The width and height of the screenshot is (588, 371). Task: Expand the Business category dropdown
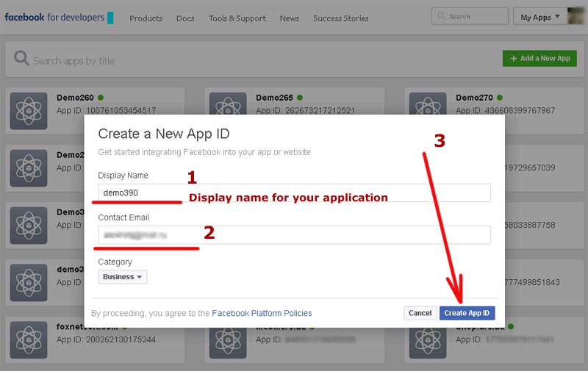click(x=123, y=276)
